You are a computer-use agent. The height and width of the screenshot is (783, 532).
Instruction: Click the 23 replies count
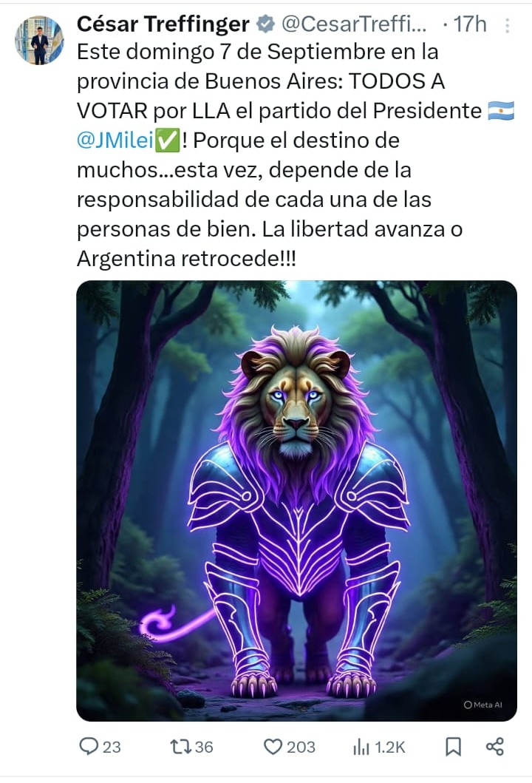[x=112, y=747]
